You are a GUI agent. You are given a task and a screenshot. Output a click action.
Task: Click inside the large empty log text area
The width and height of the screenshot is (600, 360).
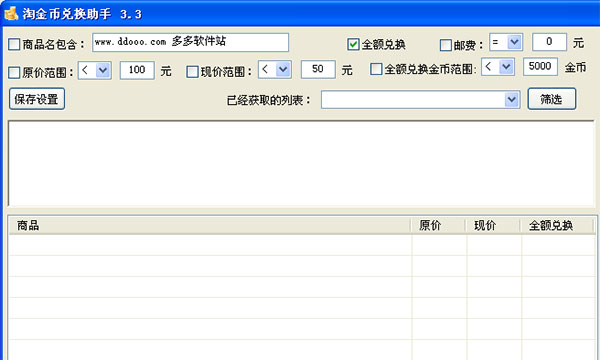(x=301, y=164)
